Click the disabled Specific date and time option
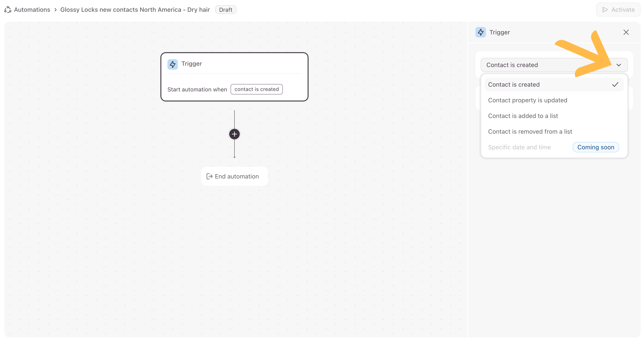The image size is (644, 340). (519, 147)
